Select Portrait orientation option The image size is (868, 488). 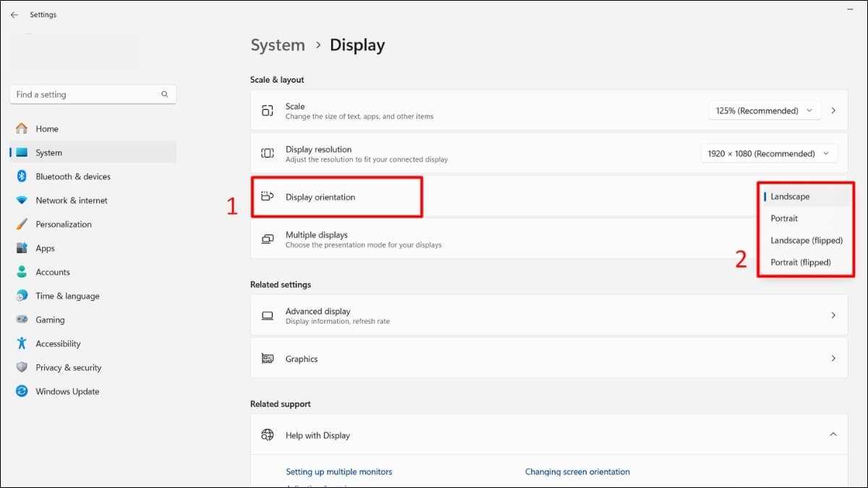[807, 218]
